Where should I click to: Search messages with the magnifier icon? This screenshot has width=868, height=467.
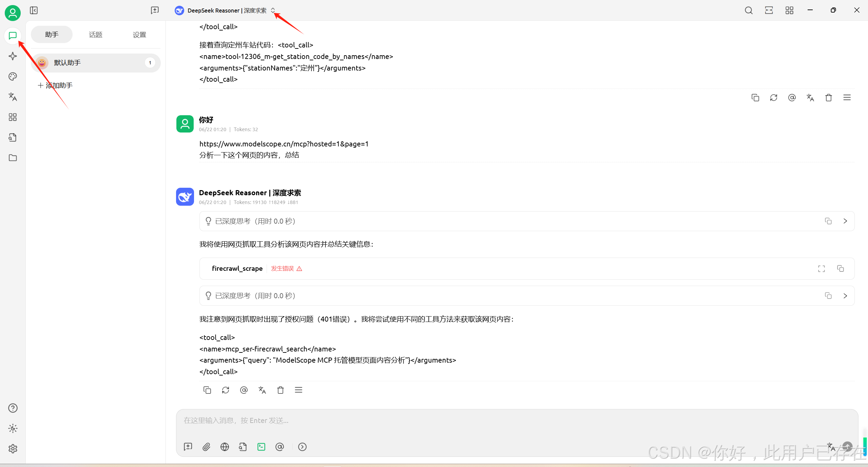click(x=749, y=10)
